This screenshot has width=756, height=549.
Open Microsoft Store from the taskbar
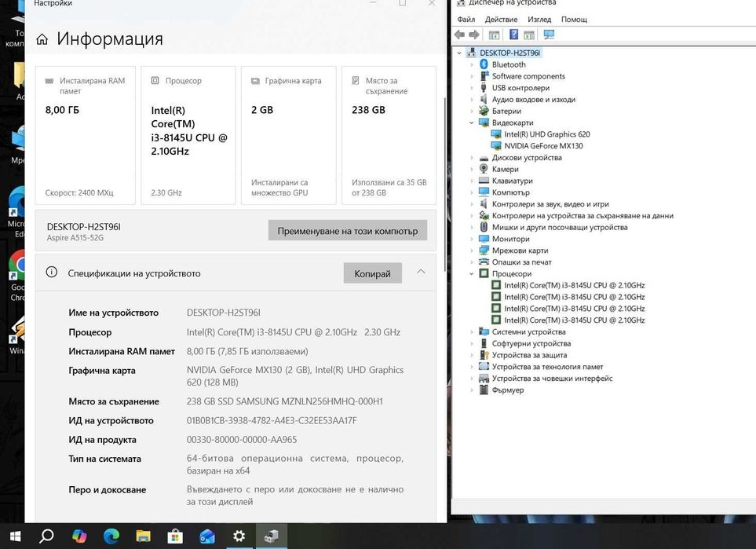click(x=175, y=536)
